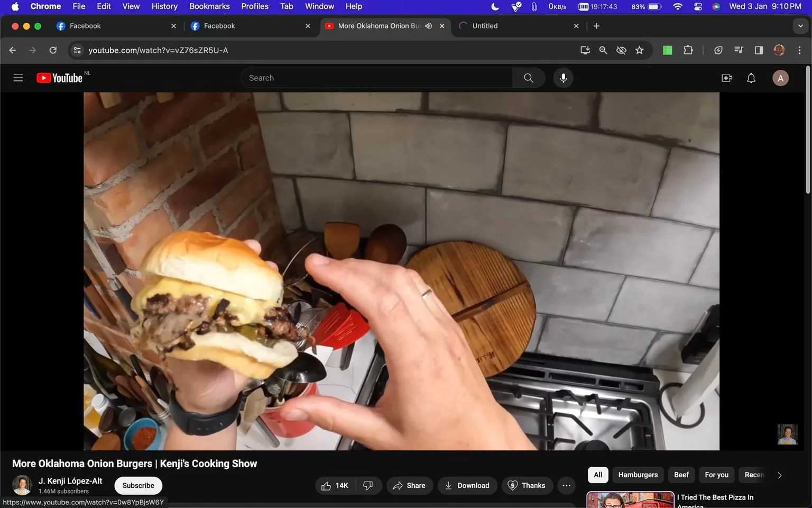Select the All filter chip

pyautogui.click(x=598, y=475)
